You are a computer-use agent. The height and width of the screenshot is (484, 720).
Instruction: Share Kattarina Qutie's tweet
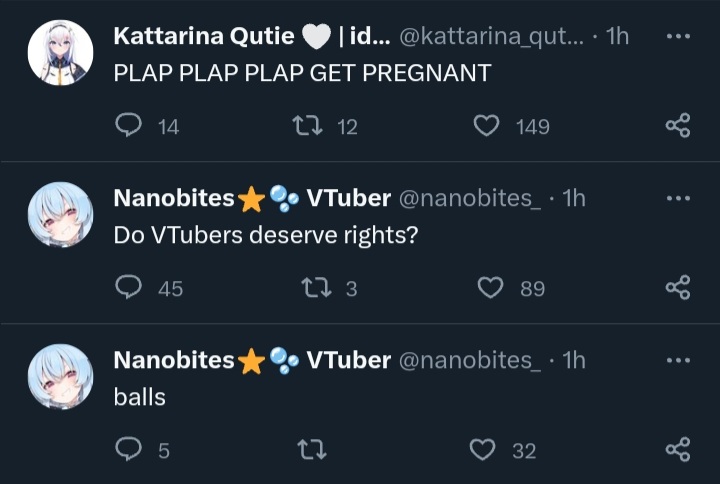coord(678,125)
